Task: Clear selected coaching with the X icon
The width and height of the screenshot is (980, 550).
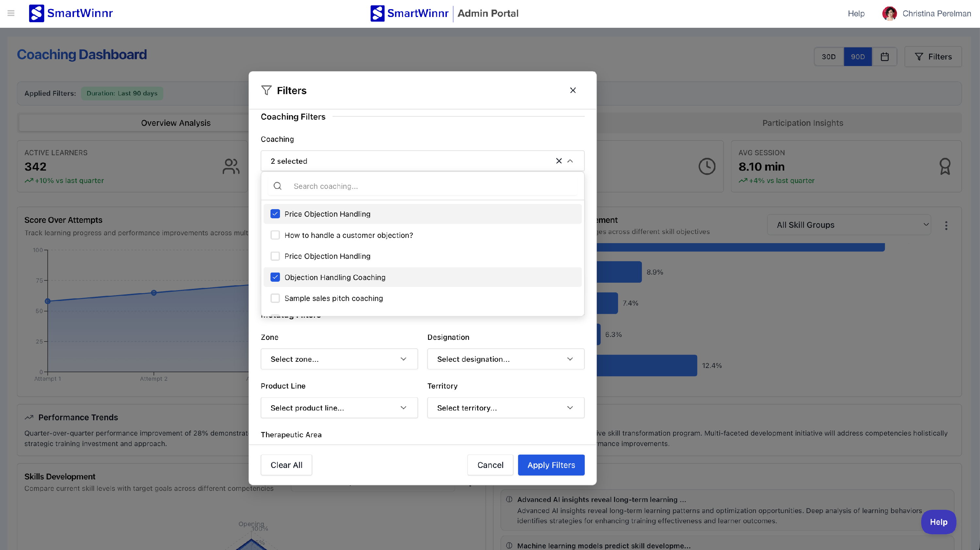Action: coord(559,161)
